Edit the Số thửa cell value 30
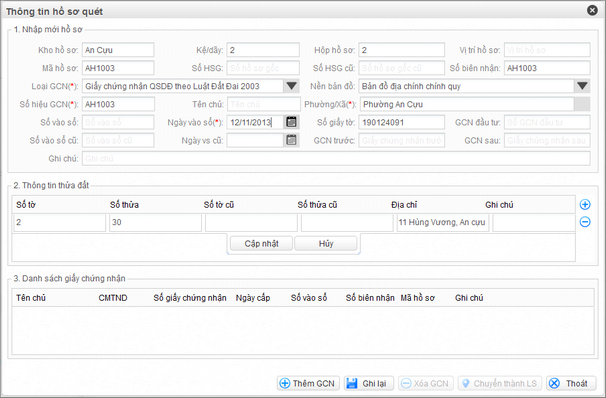The image size is (606, 398). coord(155,223)
